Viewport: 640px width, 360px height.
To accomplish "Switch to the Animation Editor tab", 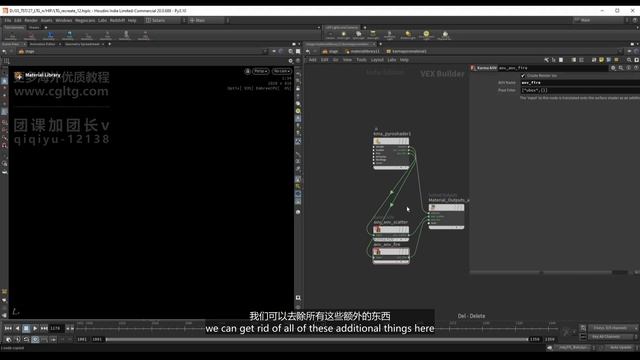I will (42, 44).
